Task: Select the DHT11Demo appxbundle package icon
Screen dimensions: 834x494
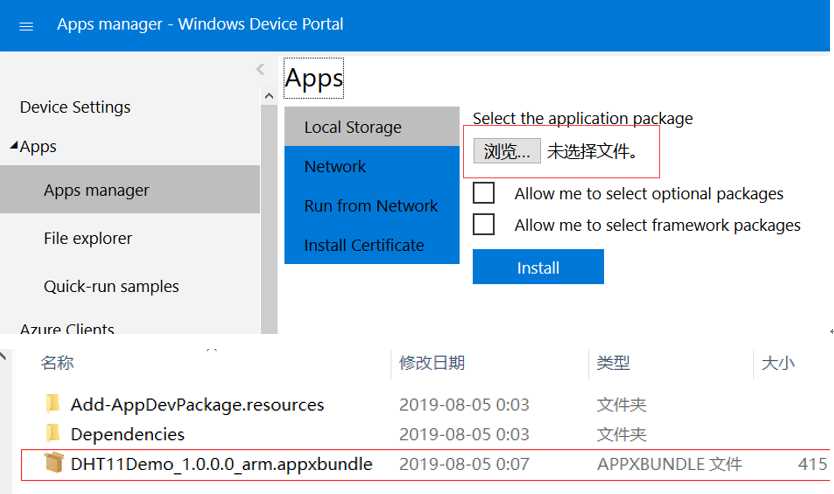Action: pyautogui.click(x=53, y=463)
